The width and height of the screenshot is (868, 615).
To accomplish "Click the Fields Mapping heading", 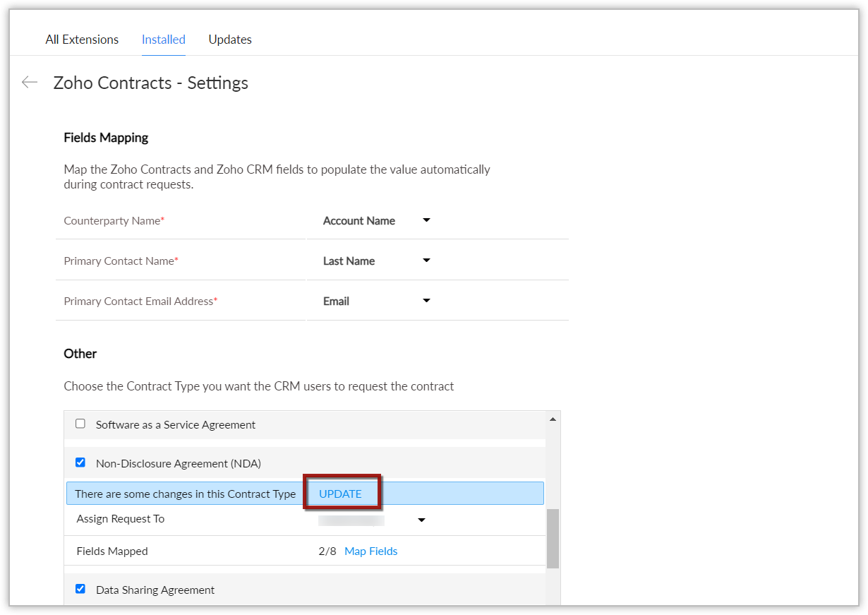I will pyautogui.click(x=106, y=138).
